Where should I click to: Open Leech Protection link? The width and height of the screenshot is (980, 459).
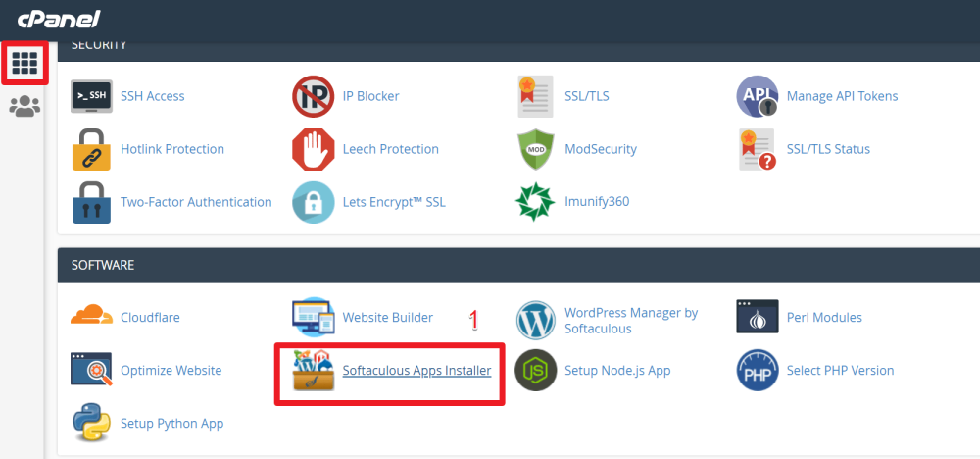point(391,149)
